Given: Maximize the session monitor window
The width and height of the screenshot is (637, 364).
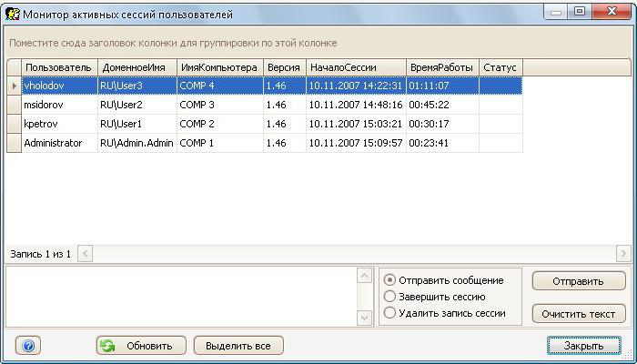Looking at the screenshot, I should pos(580,11).
